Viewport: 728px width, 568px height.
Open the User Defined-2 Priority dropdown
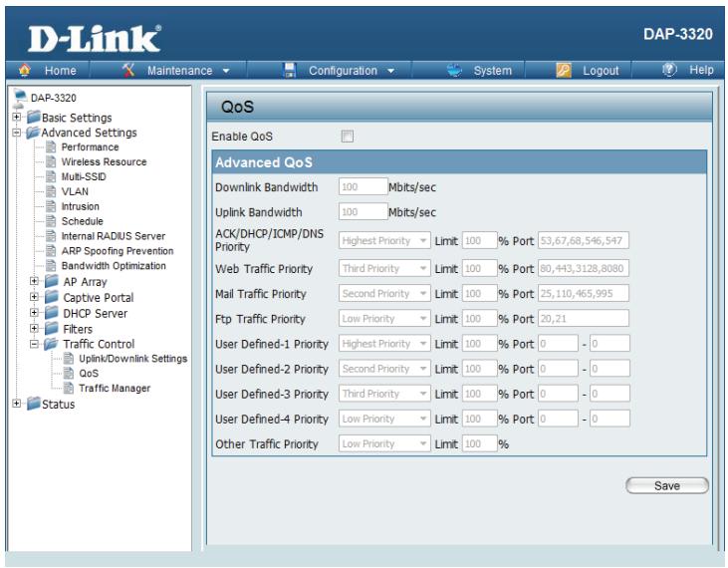[x=384, y=369]
